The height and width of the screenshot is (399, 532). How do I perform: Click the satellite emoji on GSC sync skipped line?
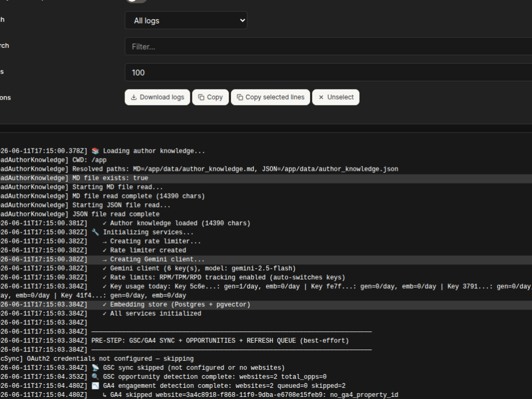(95, 368)
